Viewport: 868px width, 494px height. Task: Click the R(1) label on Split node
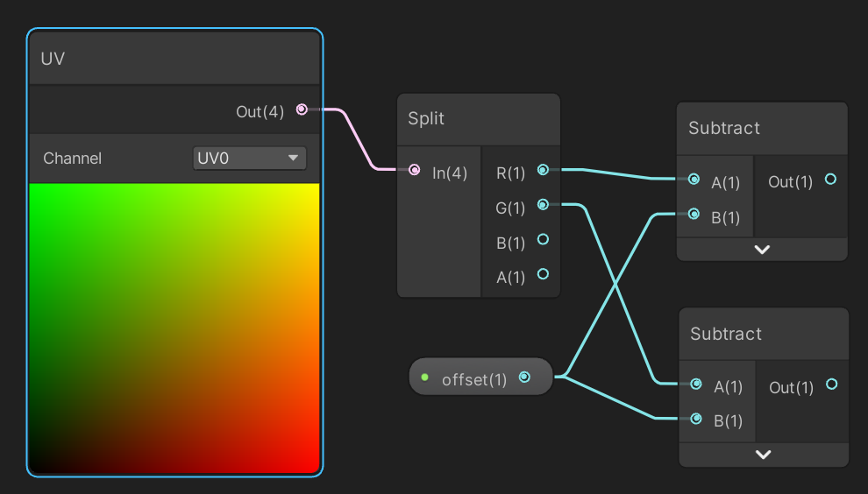click(x=510, y=173)
